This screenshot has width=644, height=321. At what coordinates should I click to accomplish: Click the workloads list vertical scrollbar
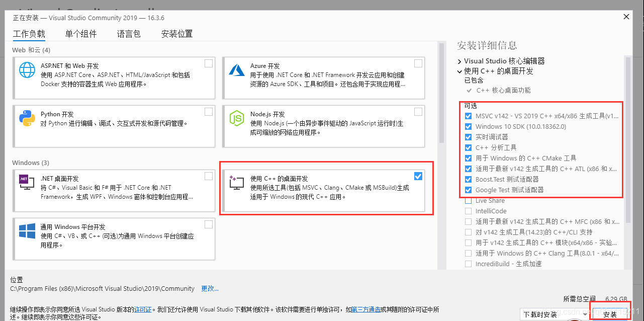(441, 155)
